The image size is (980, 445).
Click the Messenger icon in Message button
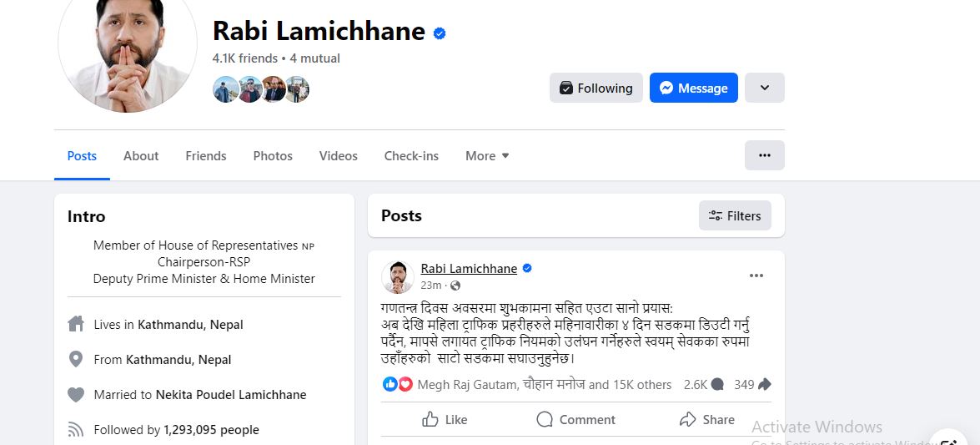click(666, 88)
